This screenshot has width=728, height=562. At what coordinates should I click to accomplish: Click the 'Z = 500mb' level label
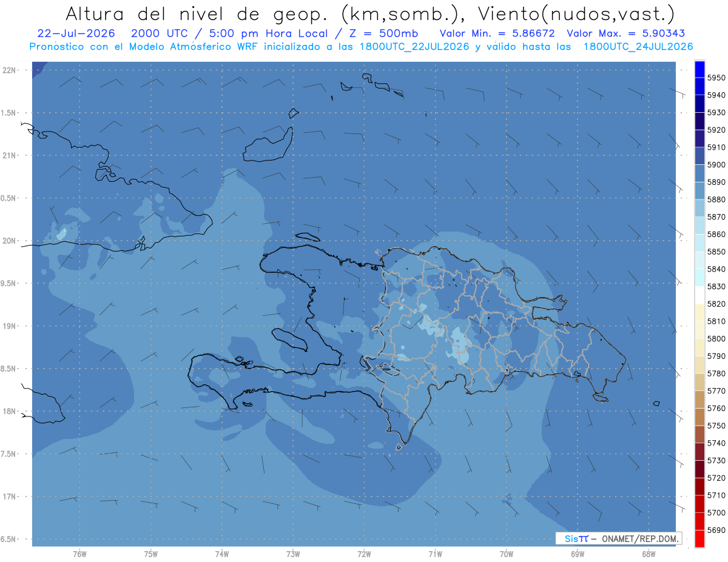(383, 33)
